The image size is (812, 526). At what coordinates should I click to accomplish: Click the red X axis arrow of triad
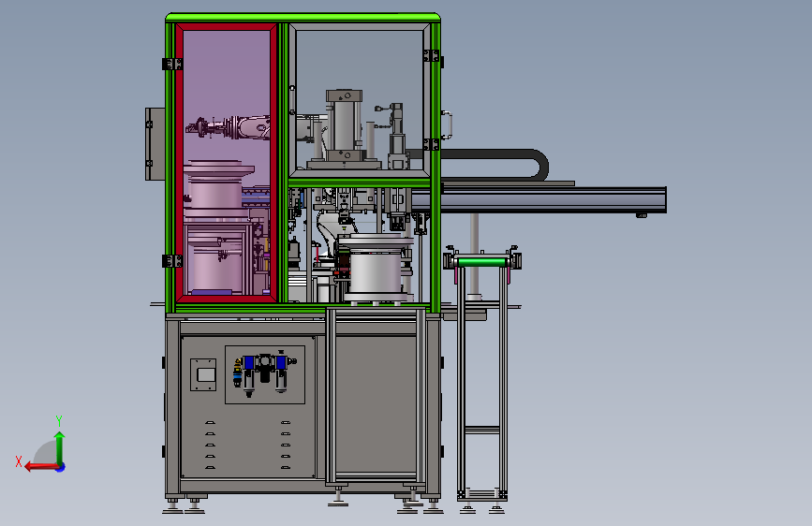(41, 467)
